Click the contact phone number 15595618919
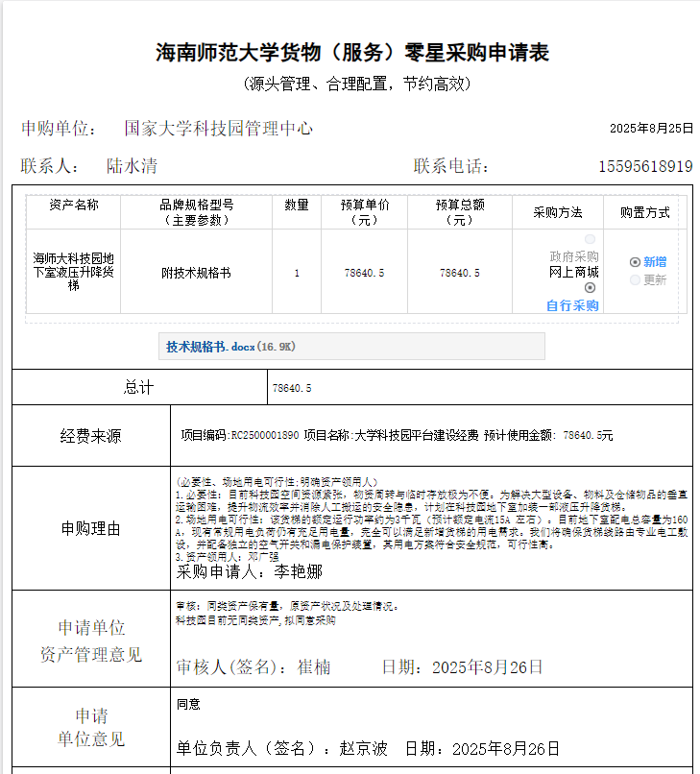 (644, 166)
